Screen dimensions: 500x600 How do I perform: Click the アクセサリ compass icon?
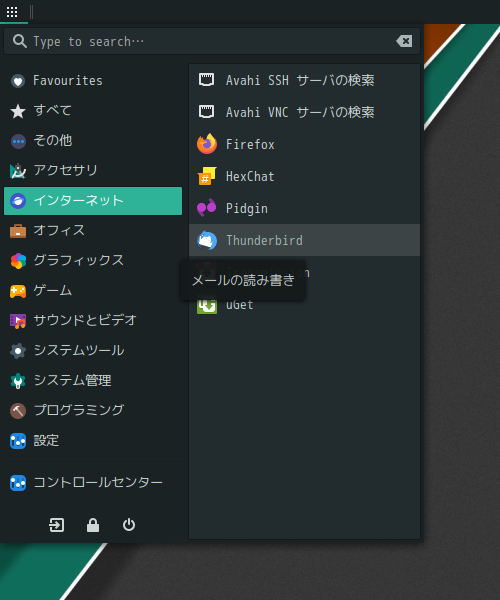pos(18,171)
